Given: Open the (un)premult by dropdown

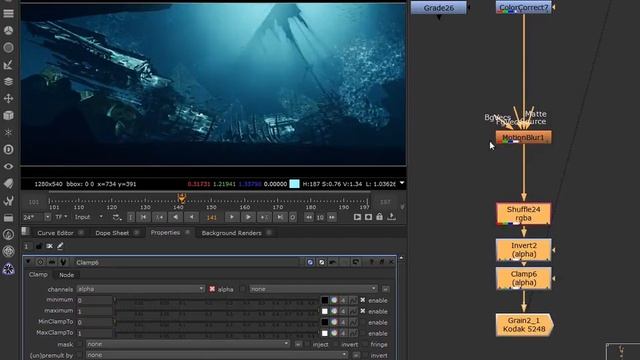Looking at the screenshot, I should [x=217, y=355].
